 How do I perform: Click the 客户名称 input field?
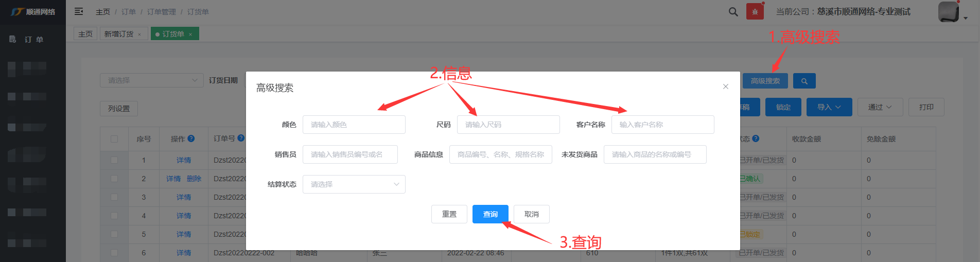662,125
